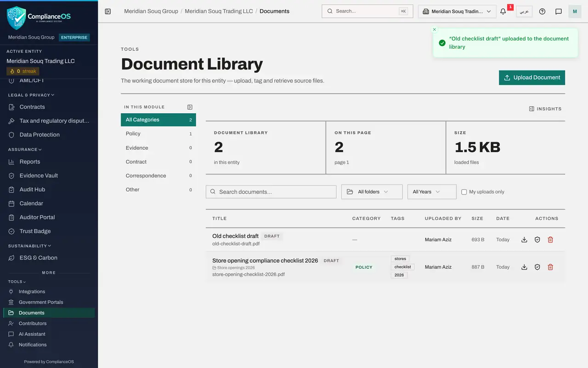Select the Evidence category
588x368 pixels.
click(x=158, y=148)
